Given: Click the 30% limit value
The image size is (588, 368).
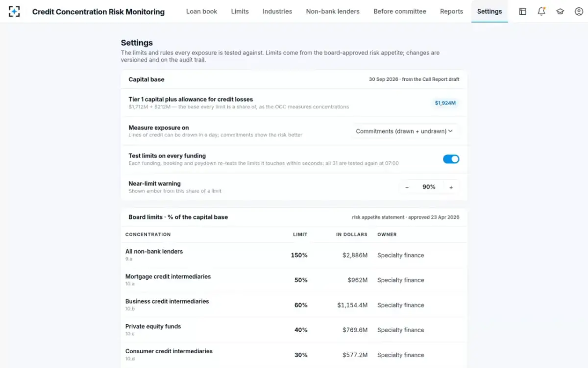Looking at the screenshot, I should click(x=301, y=355).
